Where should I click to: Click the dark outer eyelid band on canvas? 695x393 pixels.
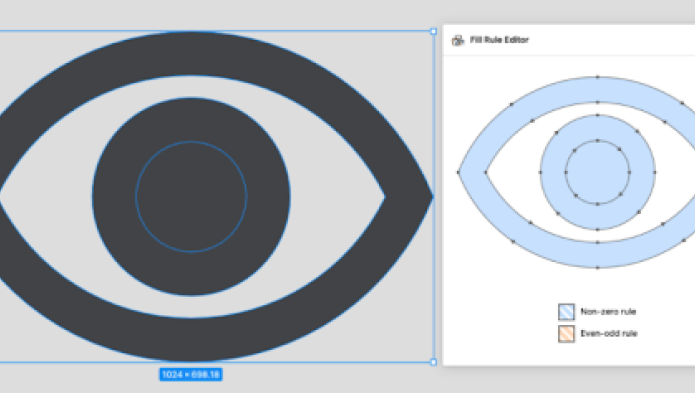coord(191,53)
